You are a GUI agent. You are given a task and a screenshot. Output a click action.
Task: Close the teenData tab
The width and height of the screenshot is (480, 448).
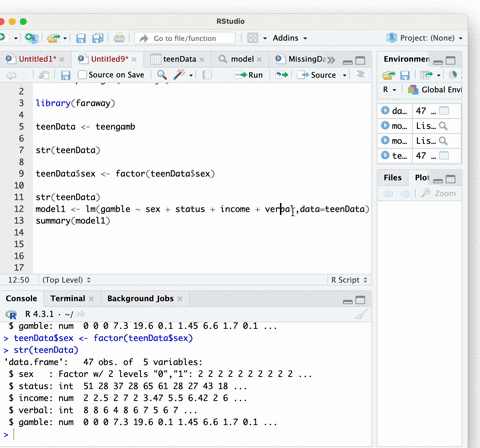202,60
